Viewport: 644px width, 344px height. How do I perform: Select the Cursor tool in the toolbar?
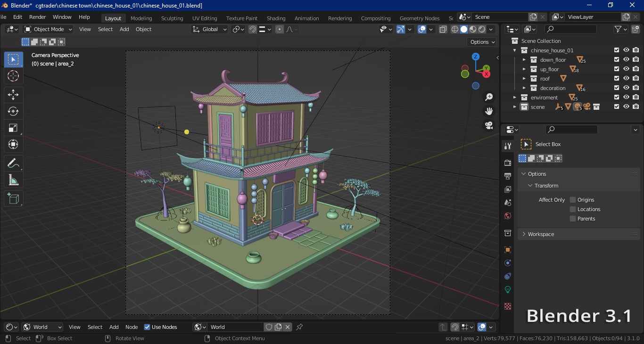13,76
